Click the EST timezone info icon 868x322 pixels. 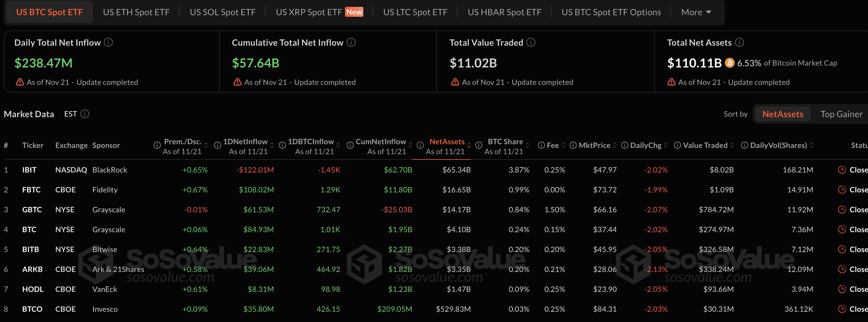pyautogui.click(x=85, y=114)
